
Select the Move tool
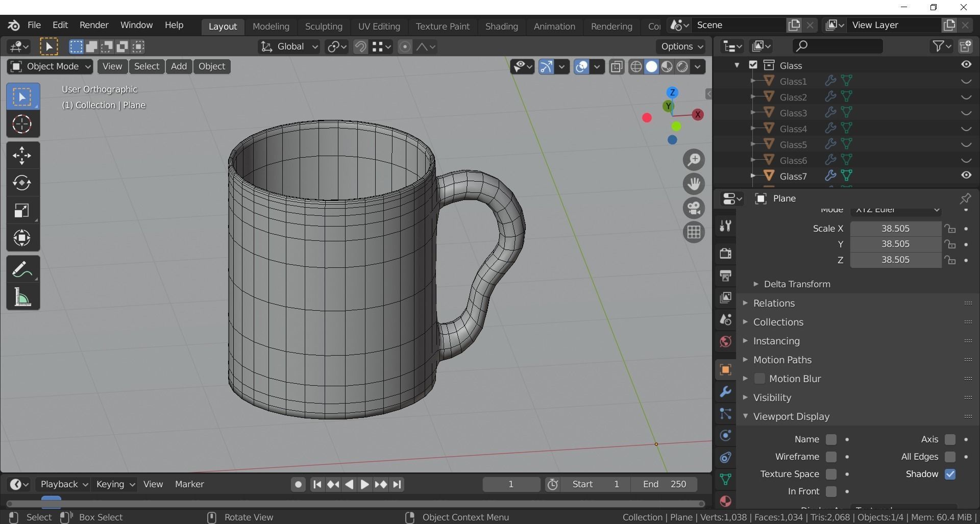22,156
